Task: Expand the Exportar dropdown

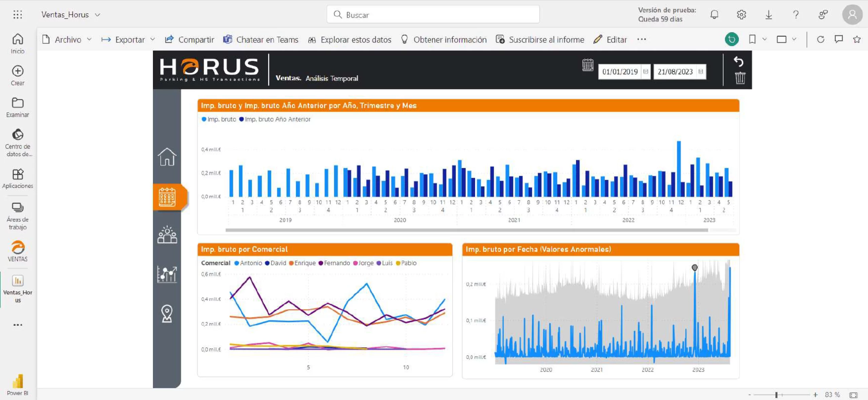Action: pos(153,39)
